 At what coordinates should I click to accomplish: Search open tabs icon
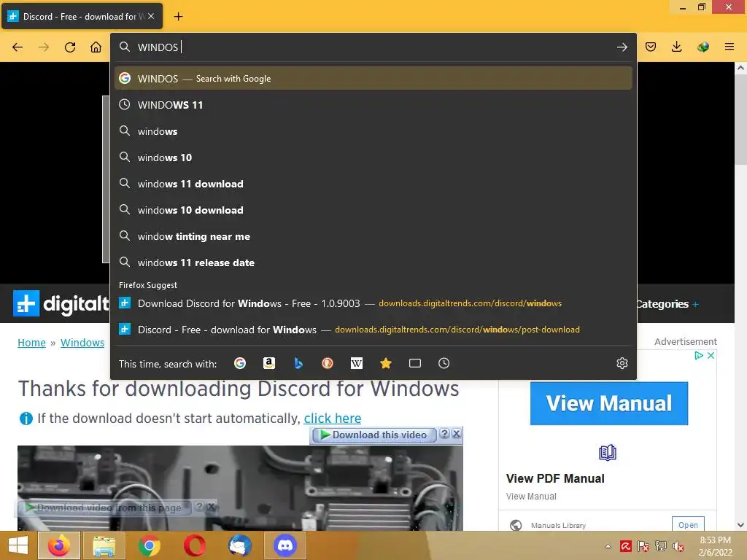click(x=415, y=363)
